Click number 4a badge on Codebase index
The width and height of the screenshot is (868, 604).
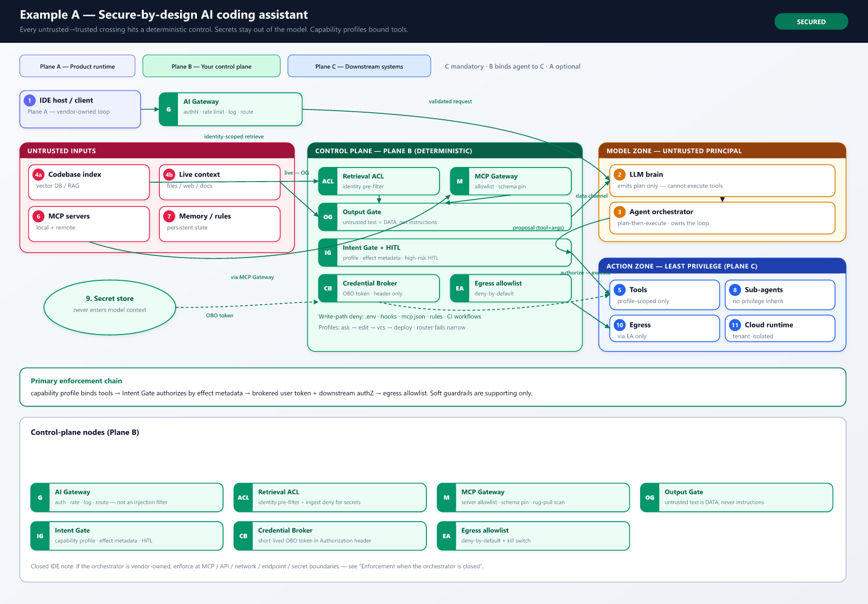[x=39, y=175]
